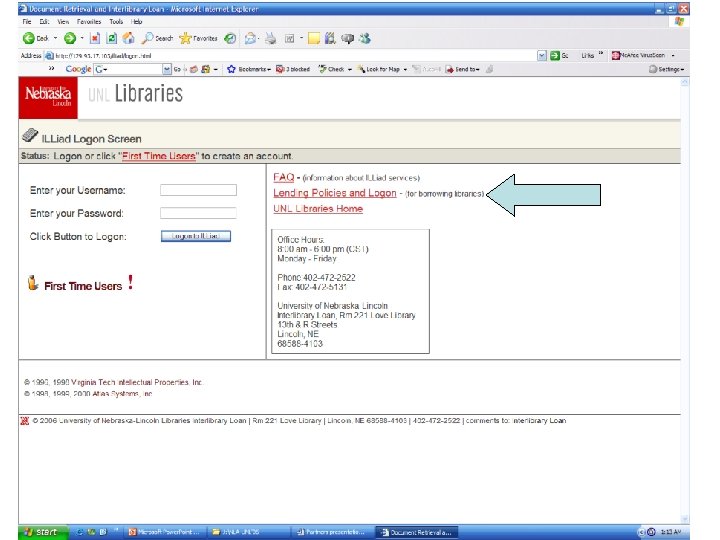Go to the Home page icon
The image size is (720, 540).
(x=129, y=39)
